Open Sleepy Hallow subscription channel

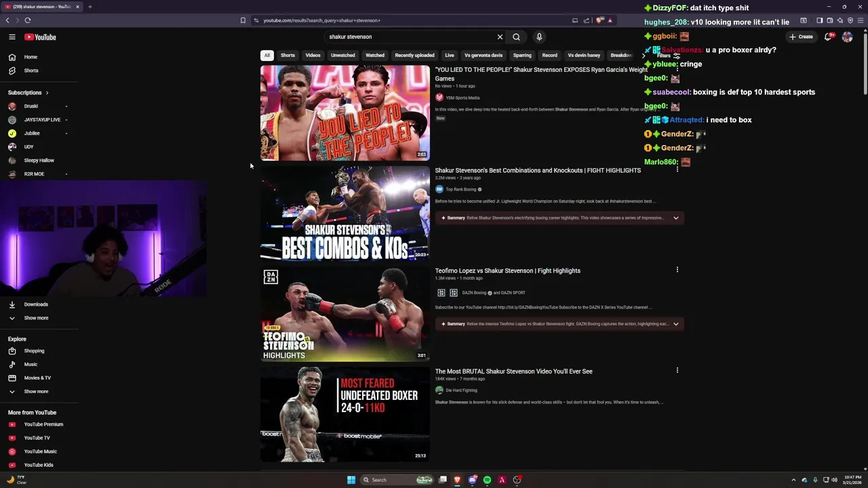click(x=39, y=161)
